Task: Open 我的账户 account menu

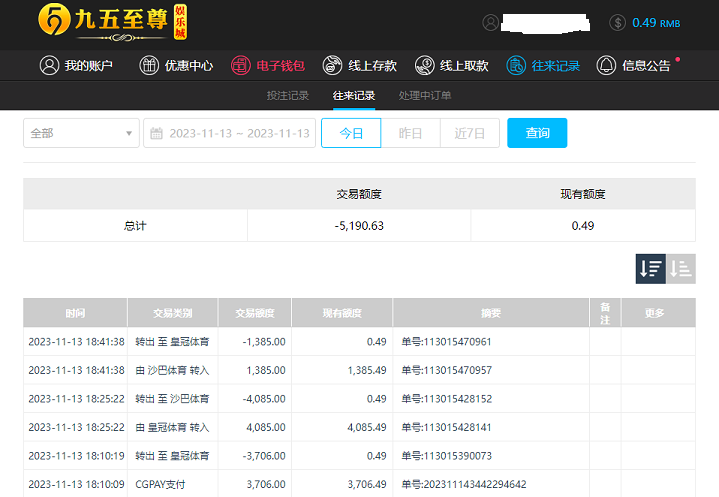Action: (x=76, y=66)
